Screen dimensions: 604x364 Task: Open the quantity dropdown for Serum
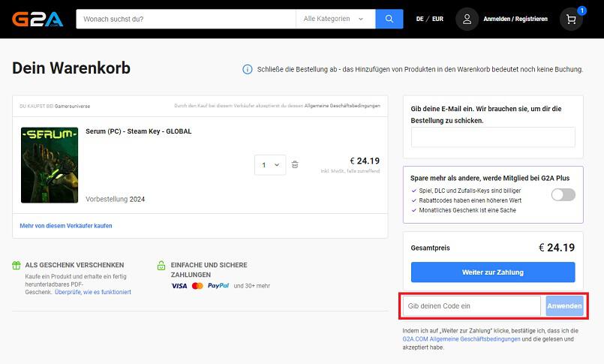[270, 165]
